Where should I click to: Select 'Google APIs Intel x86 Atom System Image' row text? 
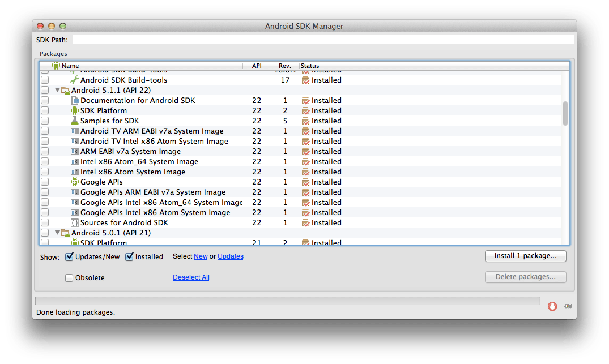pos(155,213)
